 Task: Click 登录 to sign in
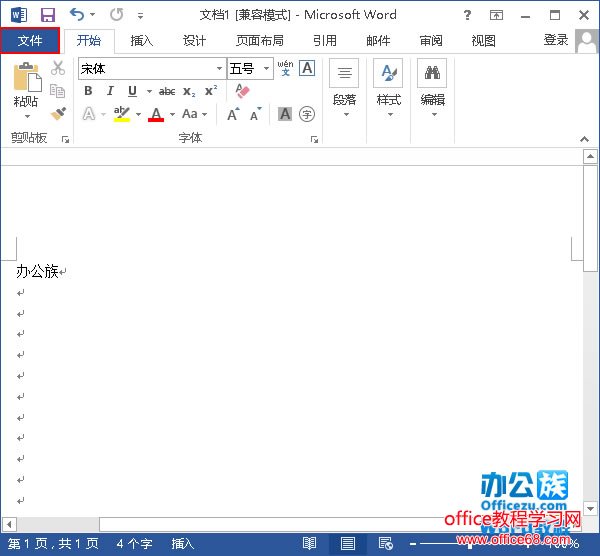click(556, 40)
